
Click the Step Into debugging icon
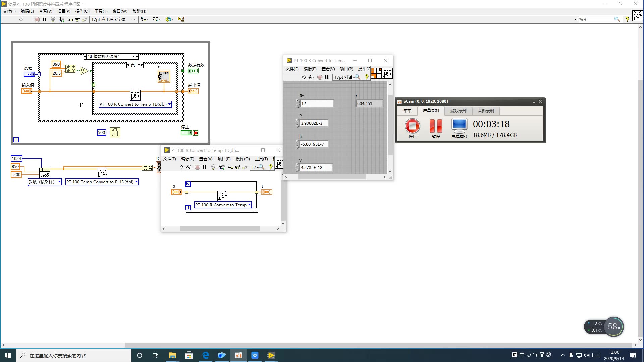(x=70, y=19)
